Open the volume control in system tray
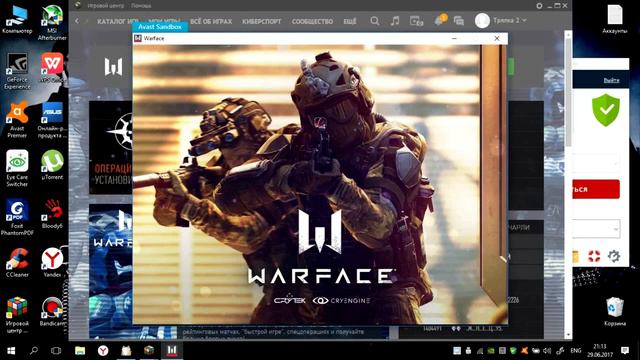Viewport: 640px width, 360px height. 547,351
